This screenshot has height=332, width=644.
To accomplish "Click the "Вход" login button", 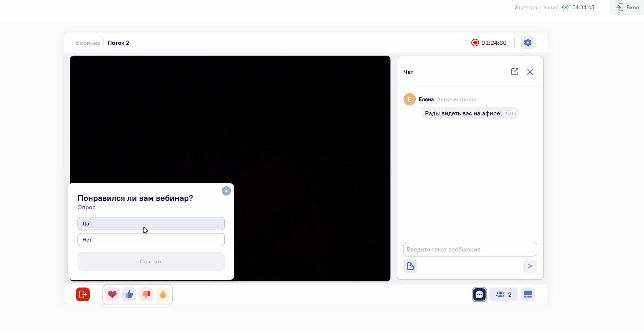I will [627, 7].
